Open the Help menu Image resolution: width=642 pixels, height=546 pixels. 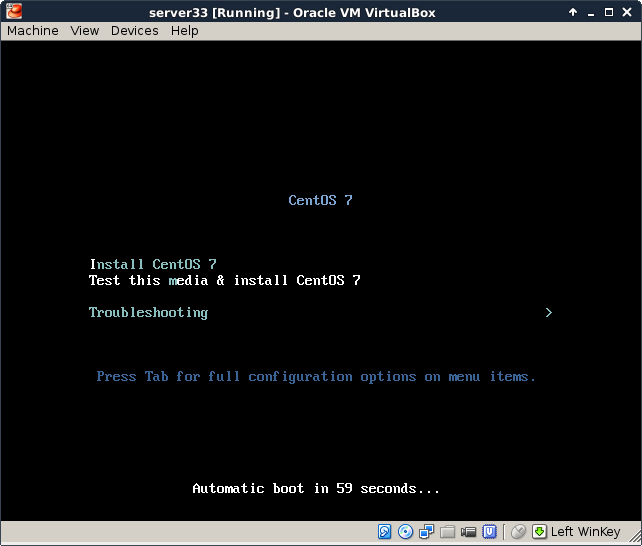pos(185,31)
